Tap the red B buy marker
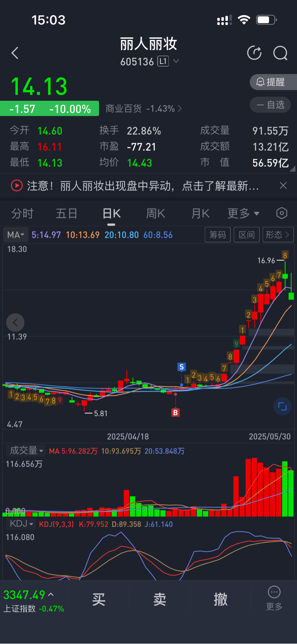Image resolution: width=297 pixels, height=644 pixels. [x=175, y=412]
